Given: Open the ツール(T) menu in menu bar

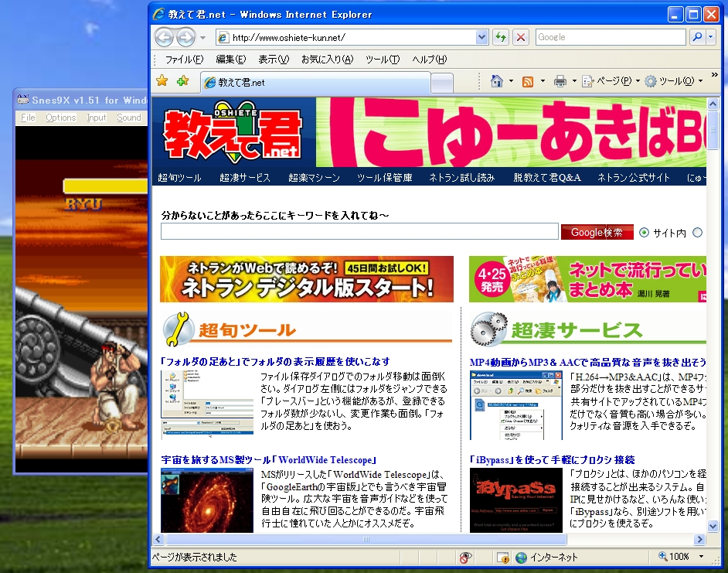Looking at the screenshot, I should point(382,60).
